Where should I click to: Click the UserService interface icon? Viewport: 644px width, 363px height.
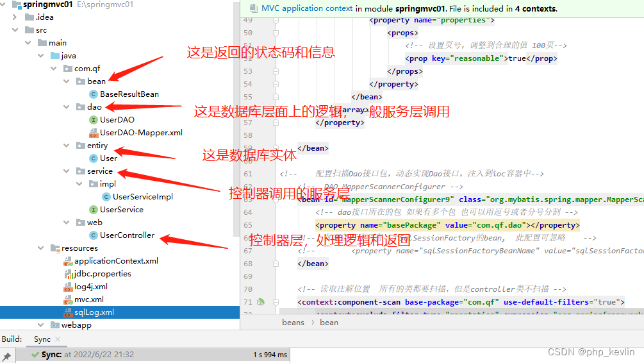click(x=93, y=210)
